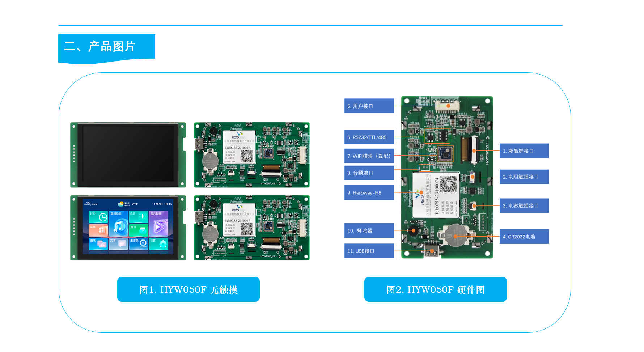Select the 语音 voice waveform tile

pos(139,217)
